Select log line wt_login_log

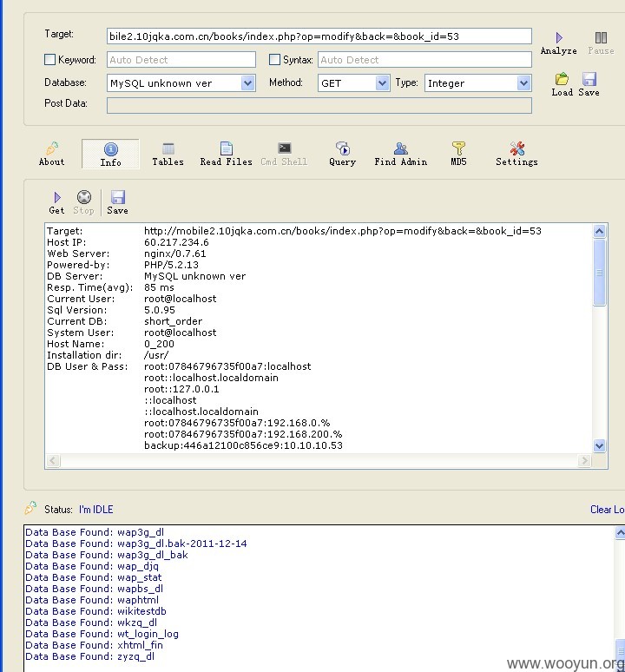click(102, 634)
